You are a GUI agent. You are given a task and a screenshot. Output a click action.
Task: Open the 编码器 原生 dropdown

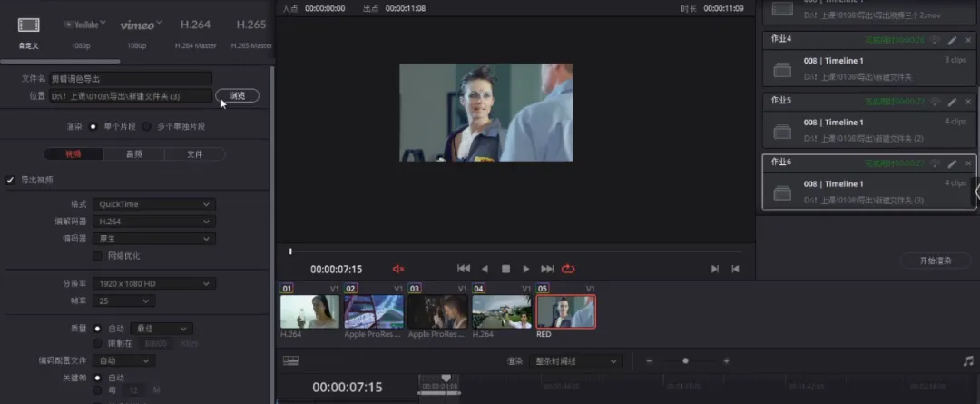[153, 239]
